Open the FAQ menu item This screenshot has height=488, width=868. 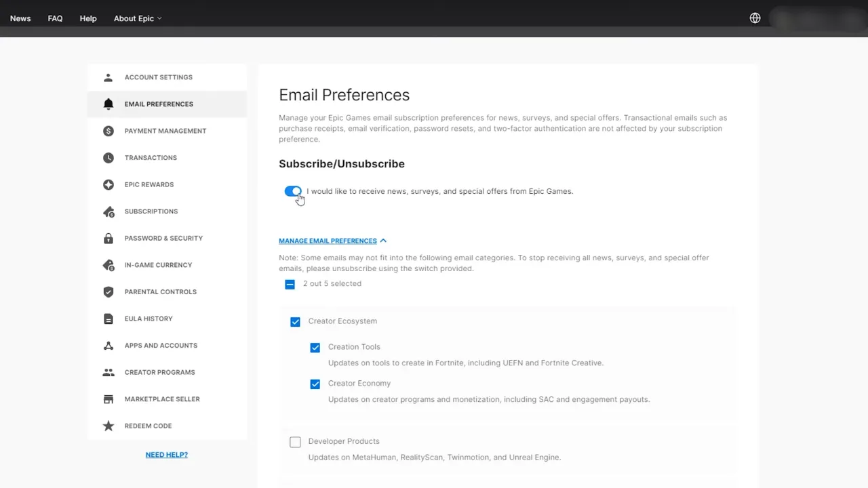[56, 18]
